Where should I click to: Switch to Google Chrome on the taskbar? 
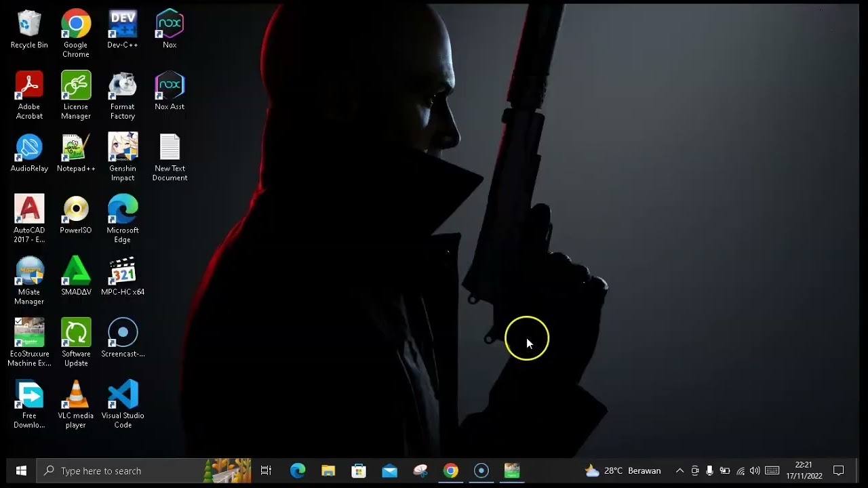click(x=451, y=470)
